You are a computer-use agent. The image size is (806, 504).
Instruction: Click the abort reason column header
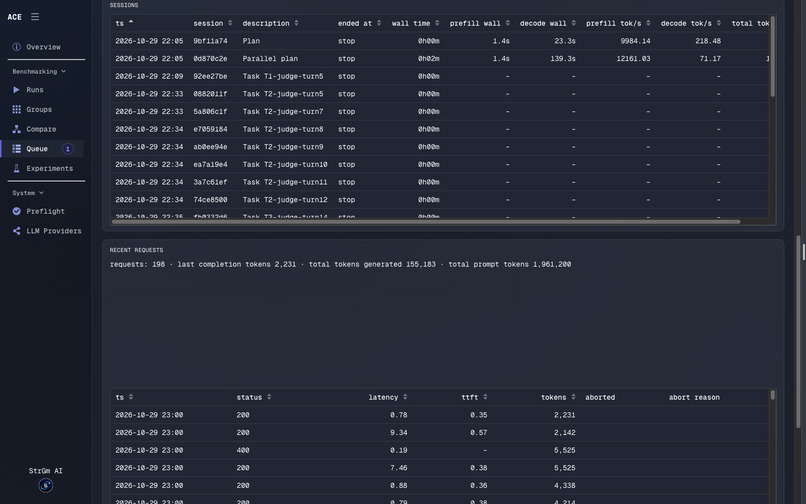click(x=694, y=397)
